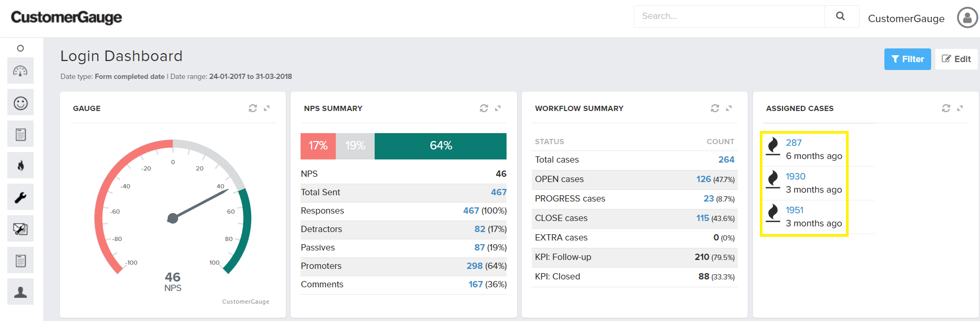The image size is (980, 321).
Task: Click the flame icon beside case 1951
Action: (x=773, y=214)
